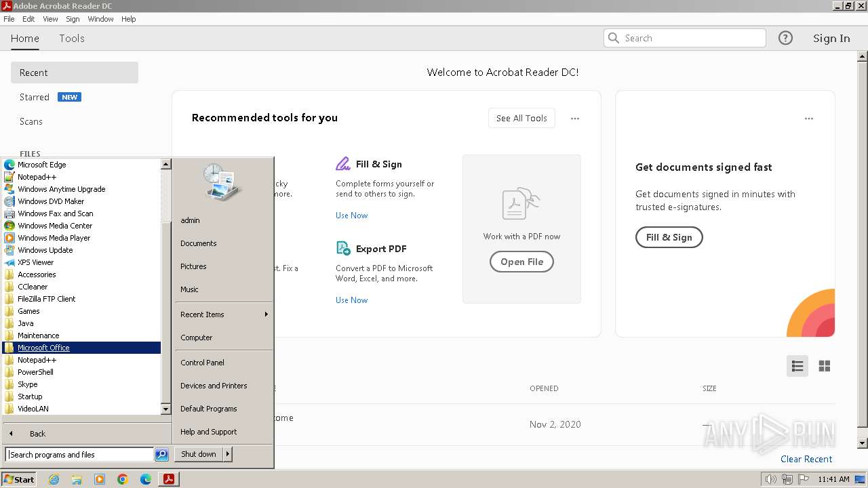Open the signed-documents card options menu
Image resolution: width=868 pixels, height=488 pixels.
click(808, 119)
